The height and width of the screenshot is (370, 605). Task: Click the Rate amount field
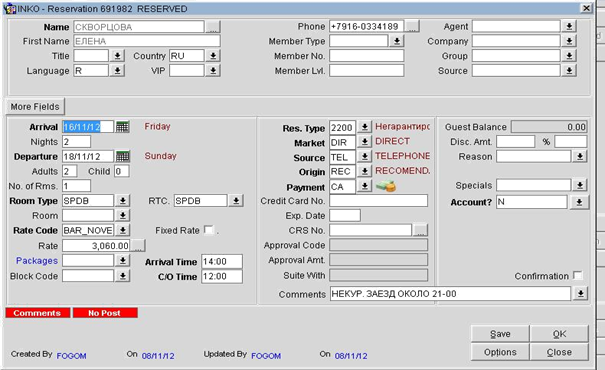(96, 246)
